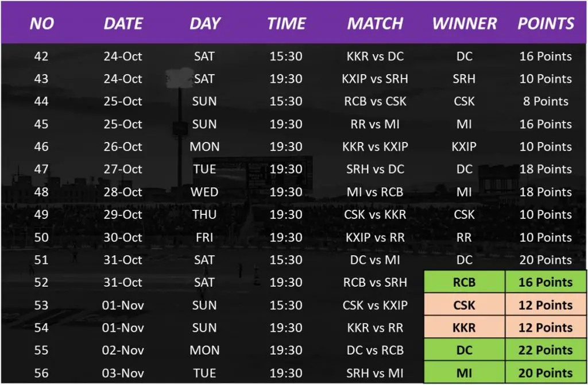Click the green RCB winner cell
Screen dimensions: 588x385
pyautogui.click(x=464, y=283)
